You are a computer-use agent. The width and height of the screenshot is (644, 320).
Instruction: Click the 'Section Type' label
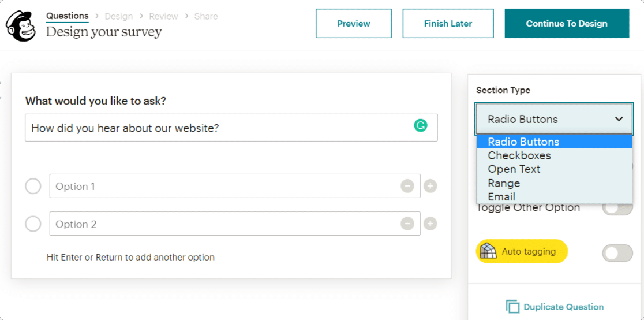[x=503, y=90]
